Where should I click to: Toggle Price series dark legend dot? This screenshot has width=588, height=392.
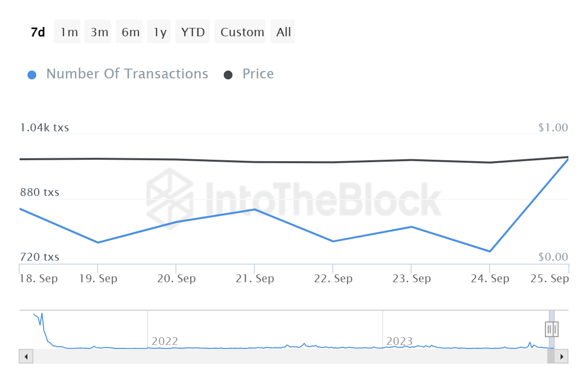pos(228,75)
